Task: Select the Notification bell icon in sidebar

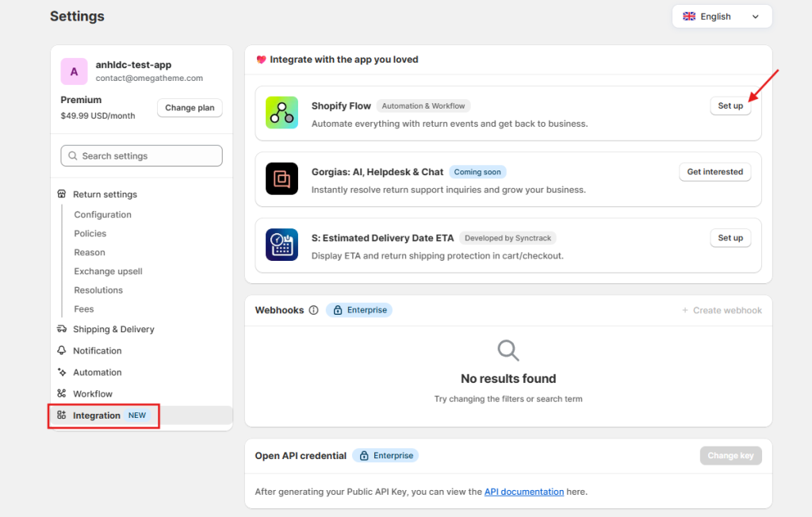Action: [x=62, y=350]
